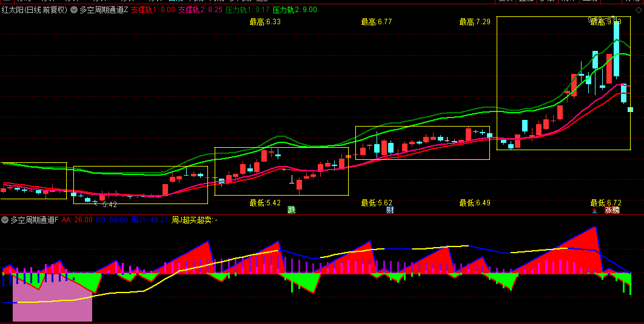Viewport: 644px width, 324px height.
Task: Click the red-blue double arrow marker beside 涨榜
Action: pos(594,211)
